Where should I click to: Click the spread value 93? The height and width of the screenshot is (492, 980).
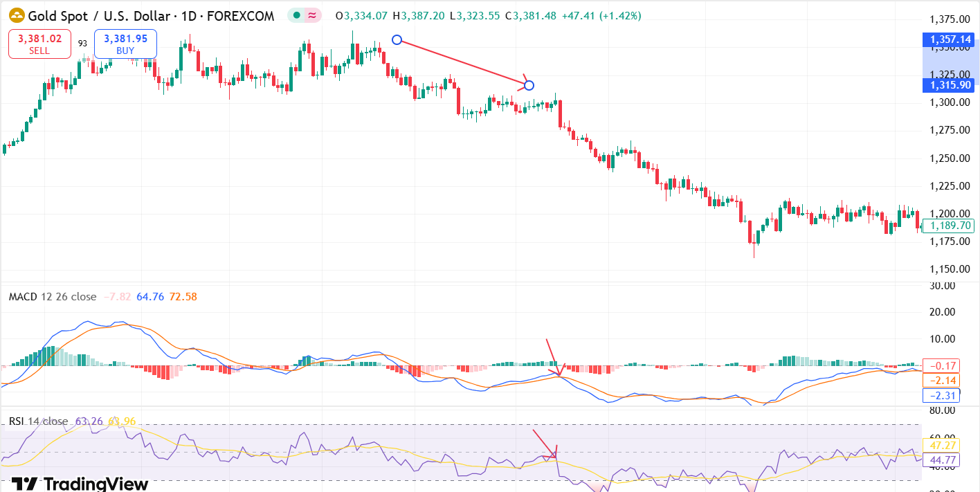point(82,44)
